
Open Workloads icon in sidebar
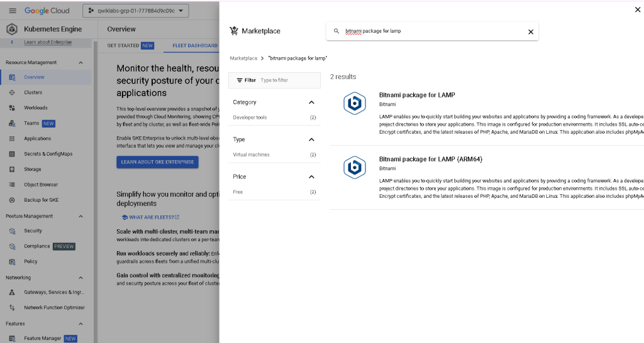pos(12,108)
